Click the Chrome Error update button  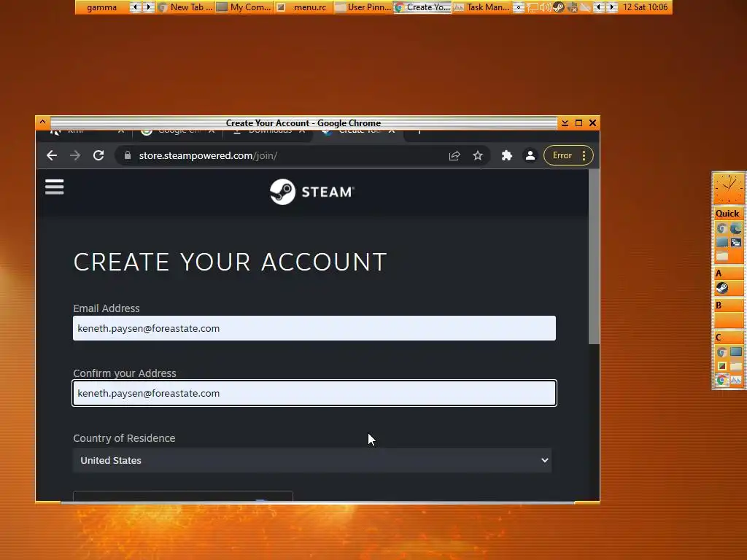click(x=568, y=155)
